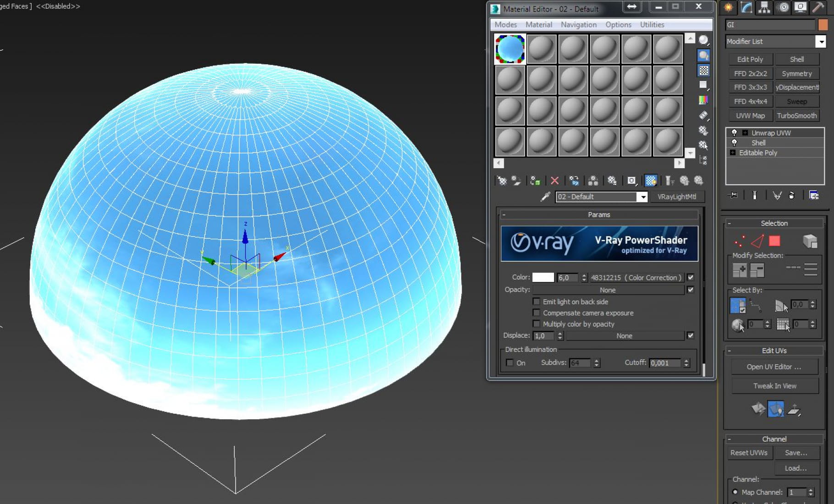This screenshot has height=504, width=834.
Task: Toggle checkered Background icon for sample slots
Action: 703,71
